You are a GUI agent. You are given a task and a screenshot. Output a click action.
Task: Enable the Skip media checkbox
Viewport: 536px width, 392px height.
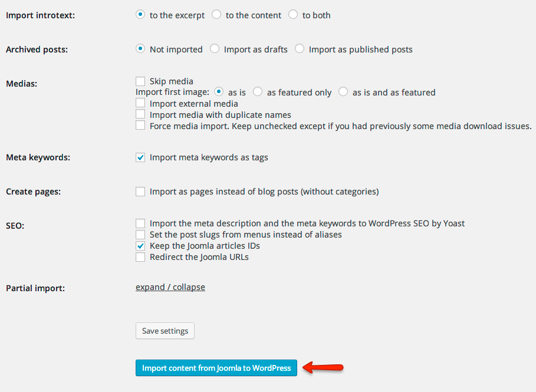click(x=140, y=81)
